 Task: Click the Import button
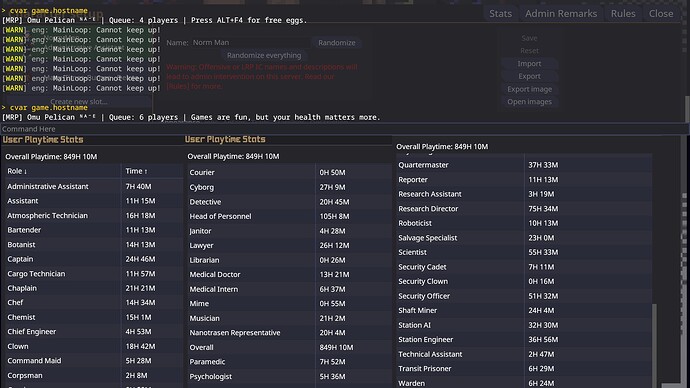click(529, 63)
